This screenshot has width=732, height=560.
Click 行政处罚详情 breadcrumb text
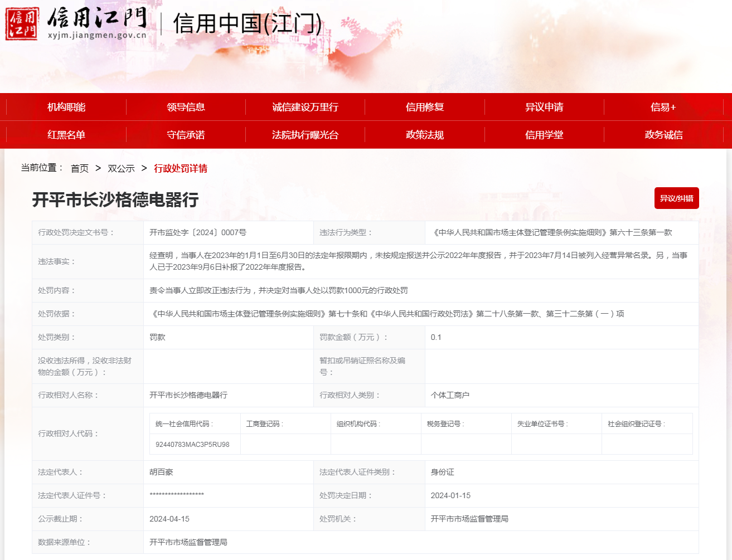(181, 168)
